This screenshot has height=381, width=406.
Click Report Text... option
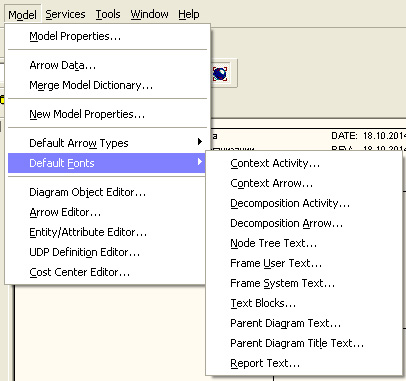(304, 363)
